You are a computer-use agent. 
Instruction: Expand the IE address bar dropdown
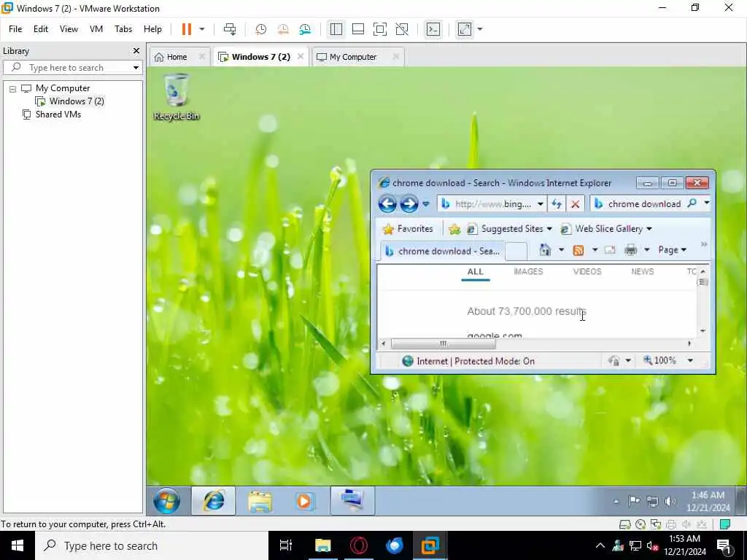click(x=541, y=204)
